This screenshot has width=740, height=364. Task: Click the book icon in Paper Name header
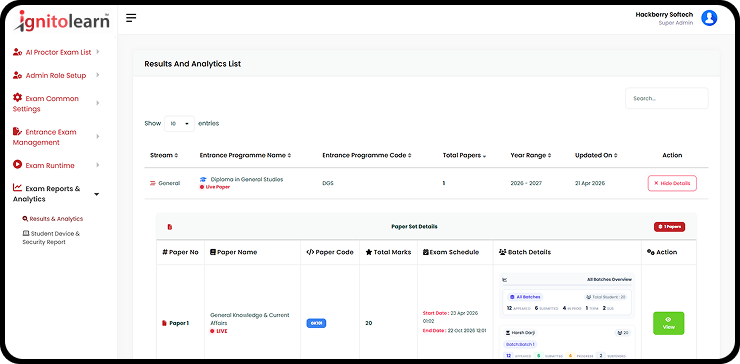213,252
